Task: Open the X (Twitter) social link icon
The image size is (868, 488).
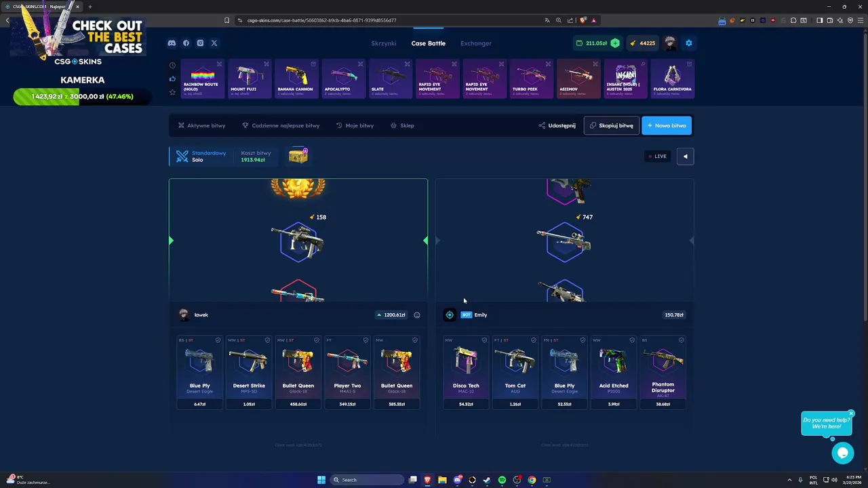Action: pos(214,43)
